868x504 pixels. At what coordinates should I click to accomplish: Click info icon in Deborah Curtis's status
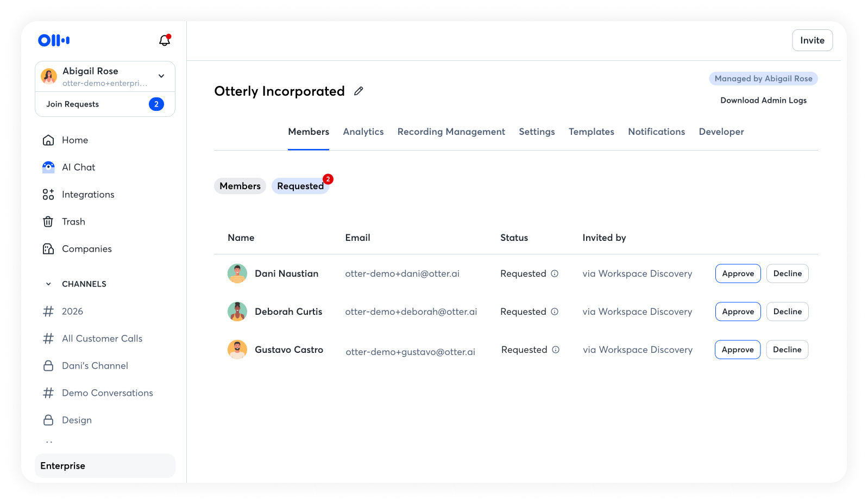pyautogui.click(x=555, y=312)
